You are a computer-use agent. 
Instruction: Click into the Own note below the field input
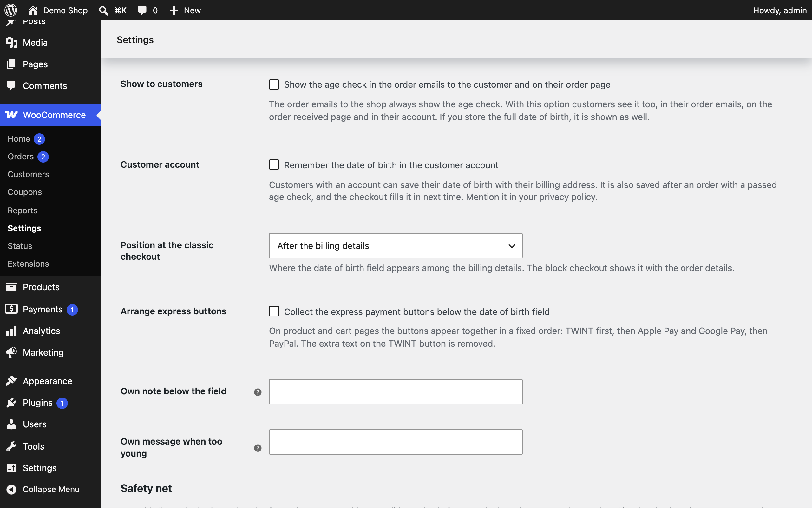396,392
